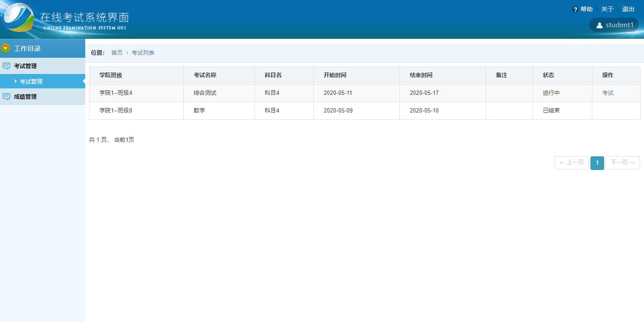Click the student1 user avatar icon
Screen dimensions: 644x322
pos(599,25)
